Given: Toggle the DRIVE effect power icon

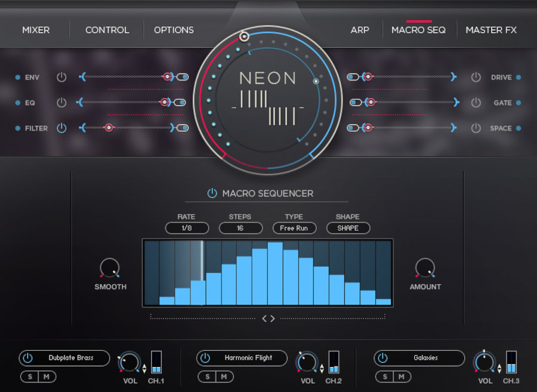Looking at the screenshot, I should click(476, 76).
